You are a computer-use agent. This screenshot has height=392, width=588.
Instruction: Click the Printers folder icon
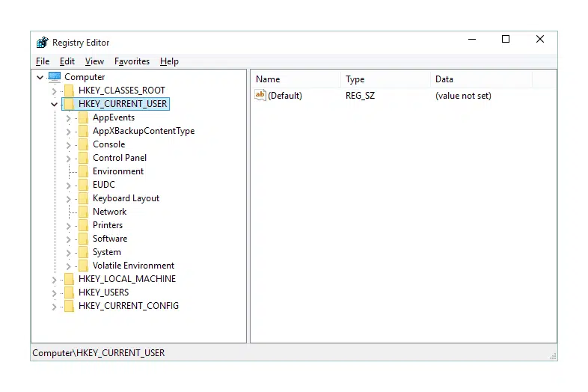[x=83, y=225]
